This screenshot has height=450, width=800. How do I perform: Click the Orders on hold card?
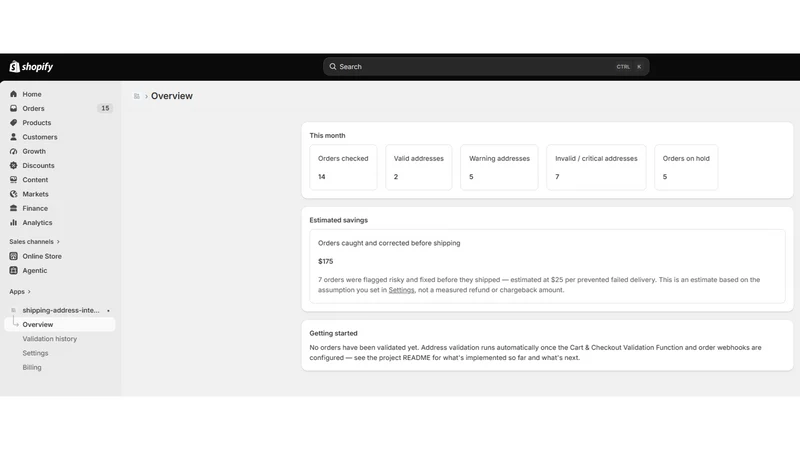tap(686, 167)
